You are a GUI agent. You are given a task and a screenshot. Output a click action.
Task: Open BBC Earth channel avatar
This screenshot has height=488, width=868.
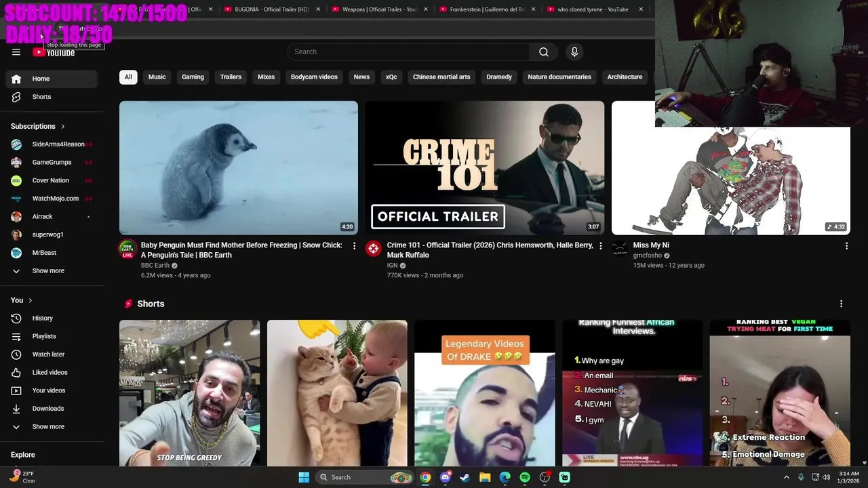point(127,249)
